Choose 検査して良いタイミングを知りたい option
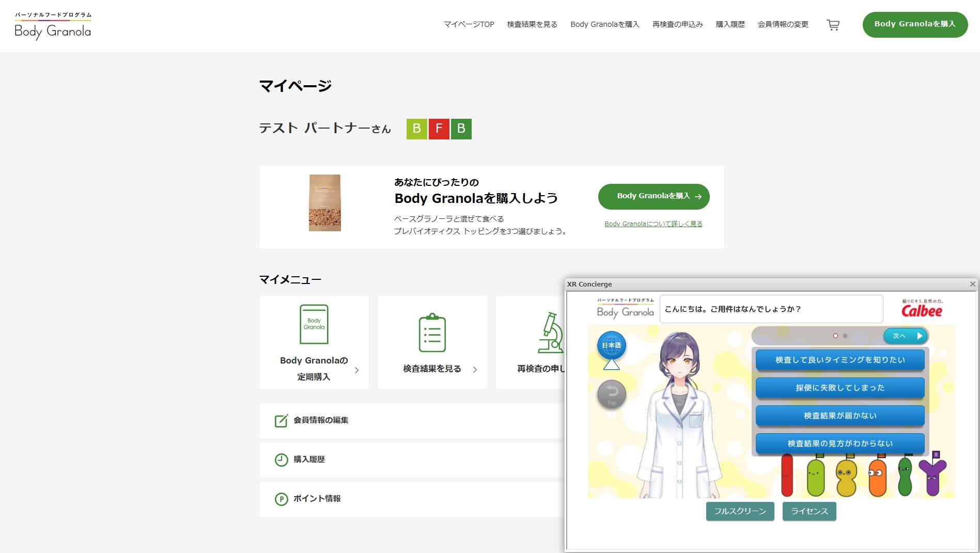The image size is (980, 553). (x=840, y=360)
